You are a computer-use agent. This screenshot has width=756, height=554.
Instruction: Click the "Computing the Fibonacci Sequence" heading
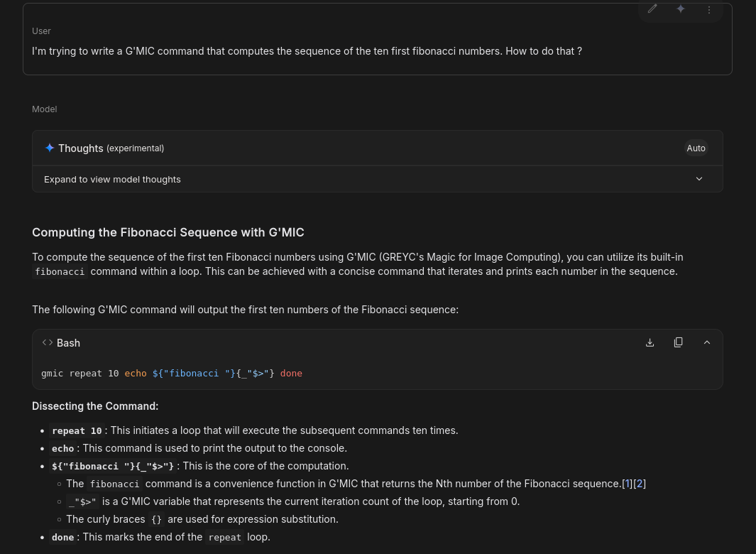pyautogui.click(x=168, y=232)
